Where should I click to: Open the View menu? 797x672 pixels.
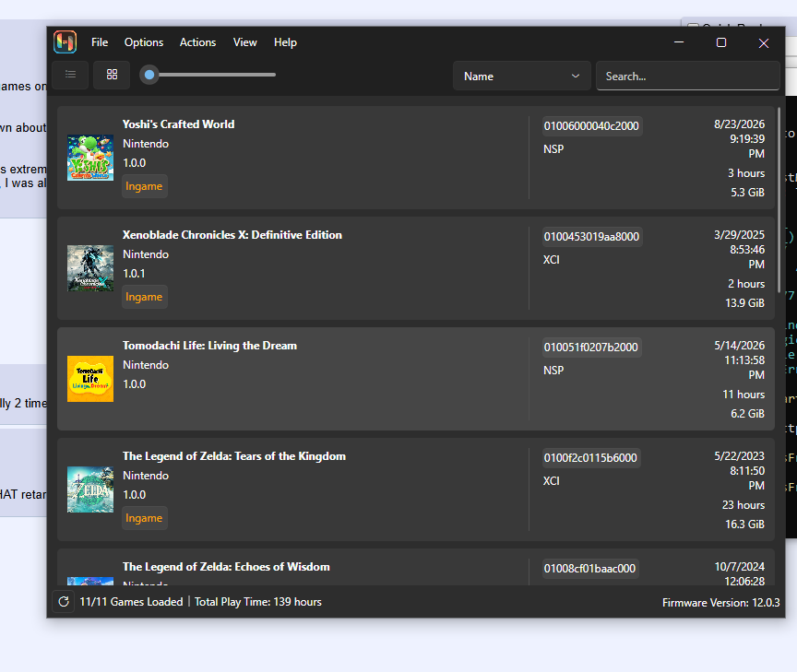coord(245,42)
